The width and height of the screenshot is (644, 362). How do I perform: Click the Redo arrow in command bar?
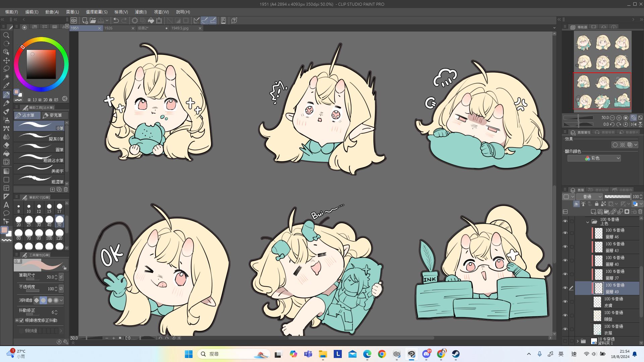[x=124, y=20]
